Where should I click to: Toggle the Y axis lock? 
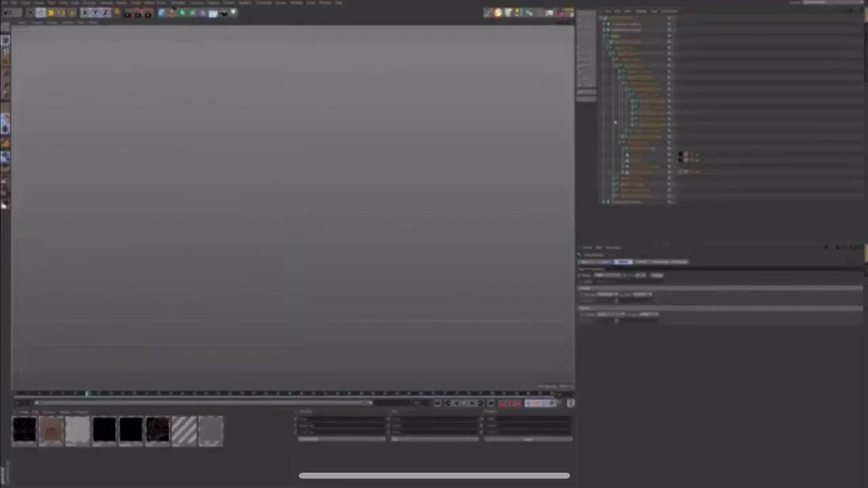point(95,12)
